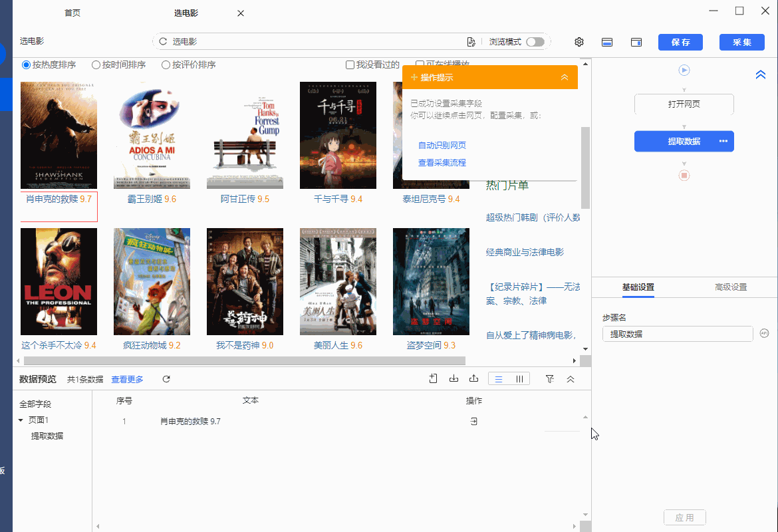Click the 应用 button
The image size is (778, 532).
[685, 517]
